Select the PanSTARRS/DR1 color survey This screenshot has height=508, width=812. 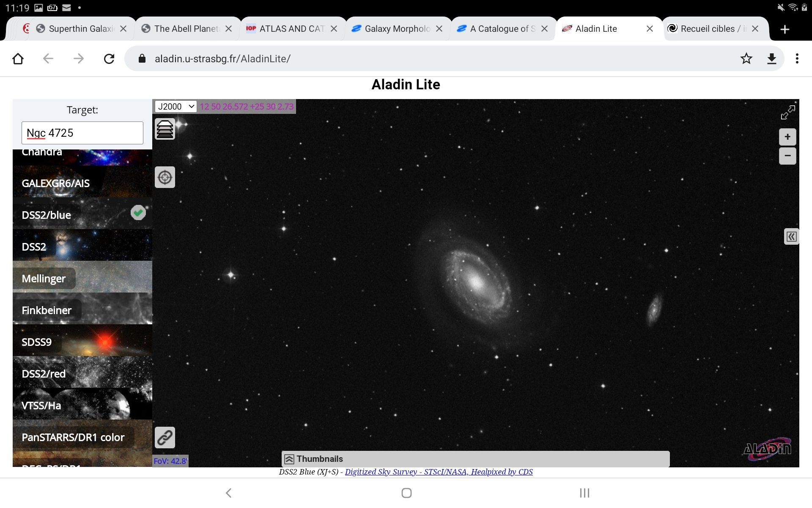point(82,436)
